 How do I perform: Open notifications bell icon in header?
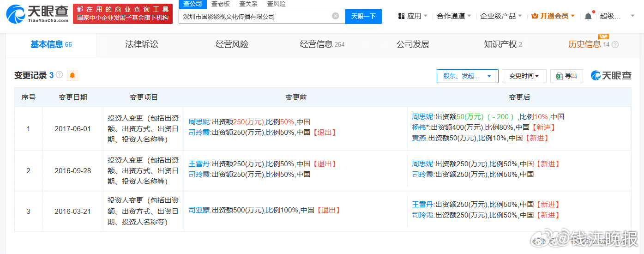588,16
